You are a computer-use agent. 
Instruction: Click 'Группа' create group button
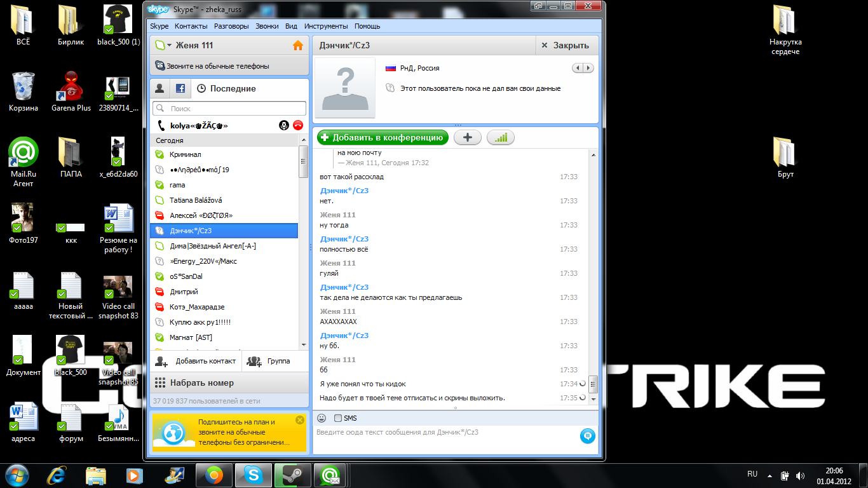pyautogui.click(x=275, y=361)
